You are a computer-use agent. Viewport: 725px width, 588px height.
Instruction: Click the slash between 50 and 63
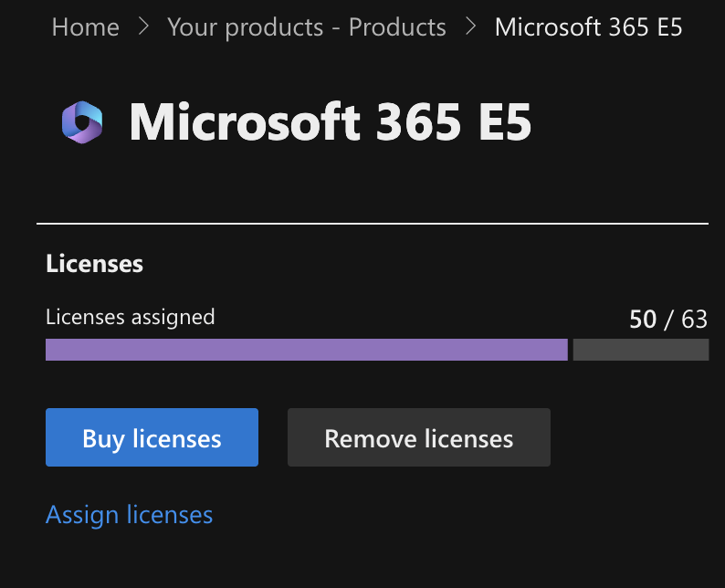669,320
